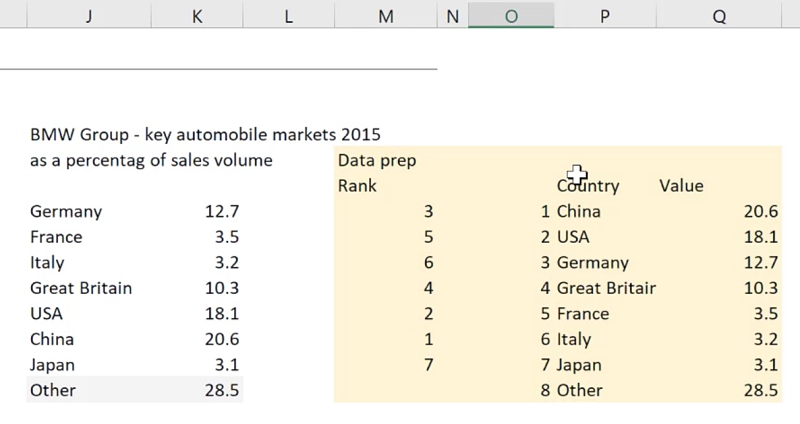This screenshot has height=424, width=800.
Task: Select column K header
Action: [197, 16]
